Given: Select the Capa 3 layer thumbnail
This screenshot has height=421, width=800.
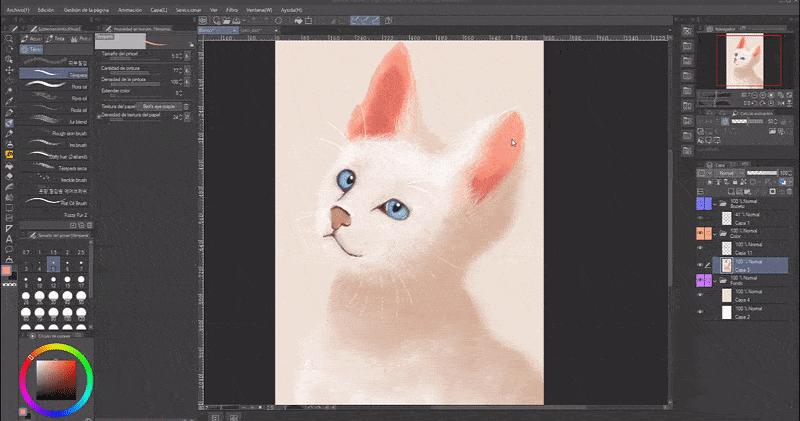Looking at the screenshot, I should pyautogui.click(x=727, y=265).
